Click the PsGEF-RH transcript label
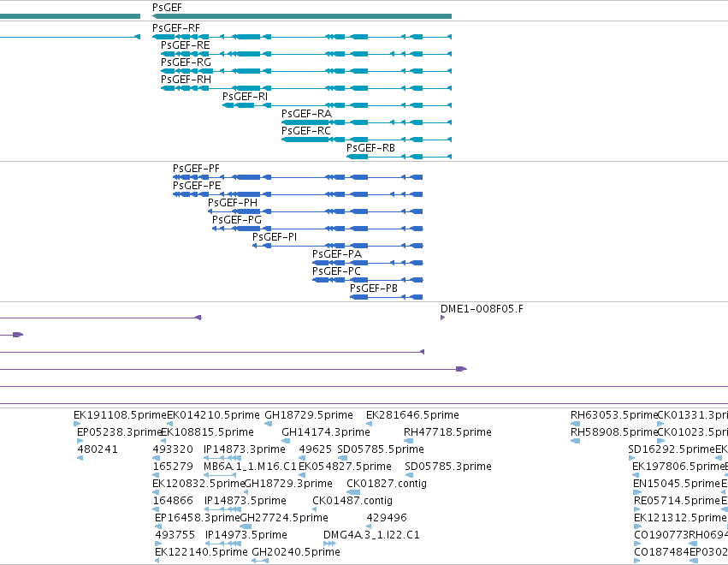728x565 pixels. click(x=186, y=80)
